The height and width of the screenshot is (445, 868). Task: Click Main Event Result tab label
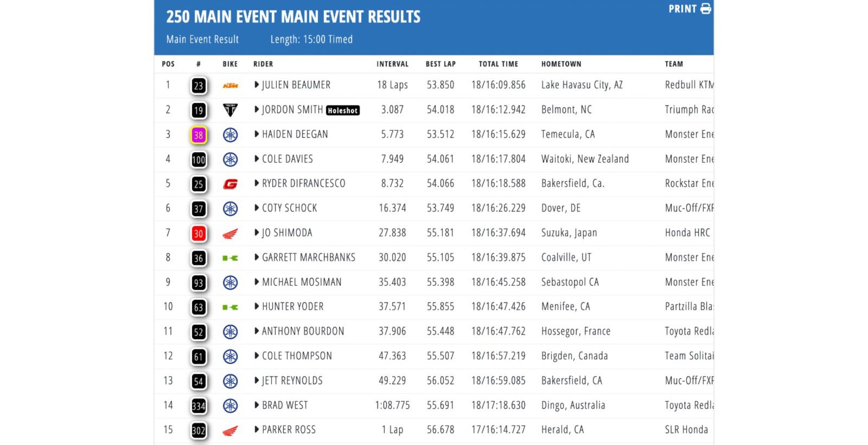coord(202,40)
